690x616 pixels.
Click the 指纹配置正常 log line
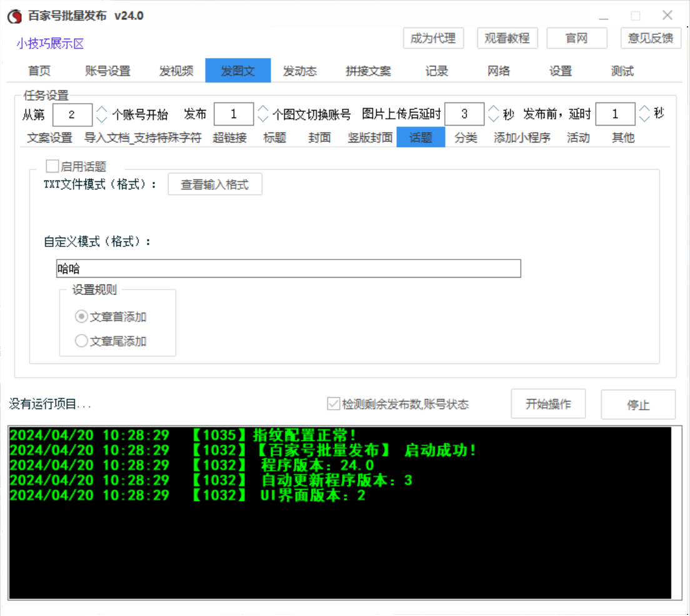pos(182,435)
